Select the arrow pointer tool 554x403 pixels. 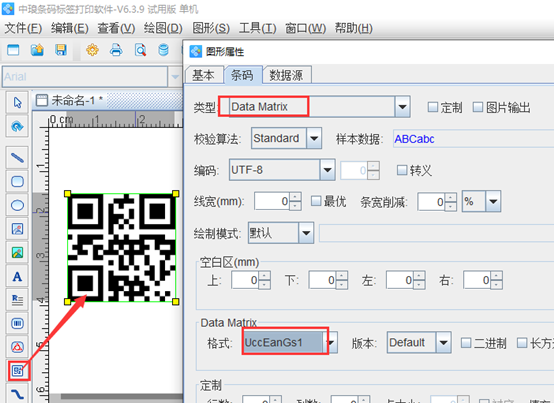(x=17, y=102)
